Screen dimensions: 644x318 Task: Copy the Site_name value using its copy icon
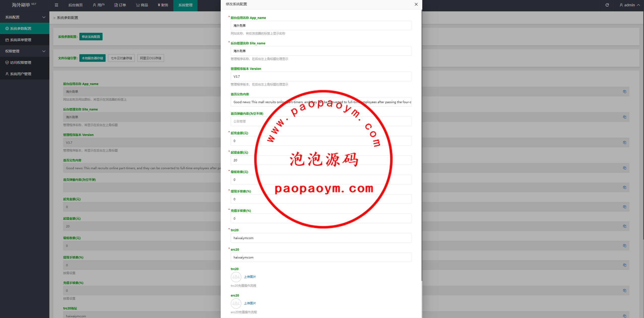(x=625, y=117)
